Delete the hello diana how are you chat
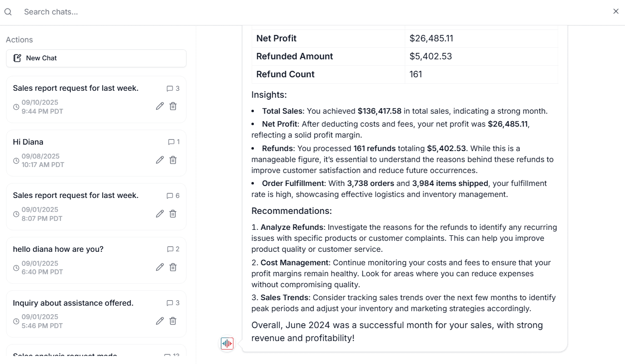Viewport: 625px width, 364px height. pos(173,267)
